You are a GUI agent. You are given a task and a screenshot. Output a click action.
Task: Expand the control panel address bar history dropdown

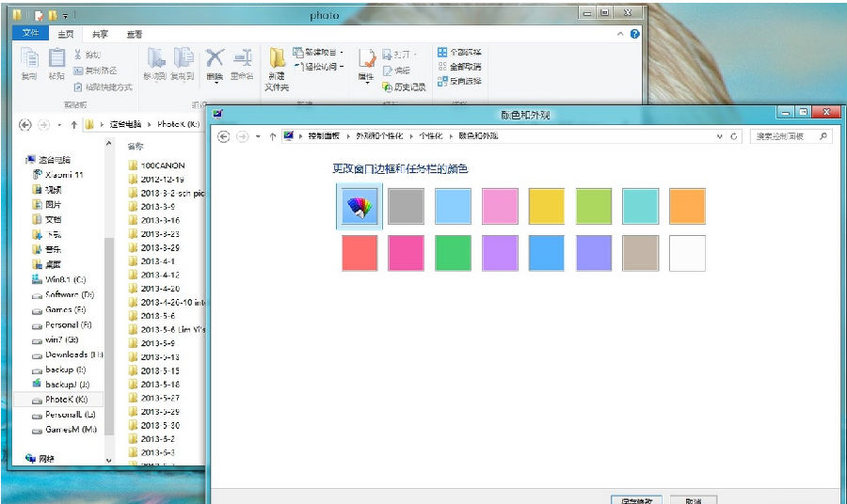tap(720, 136)
